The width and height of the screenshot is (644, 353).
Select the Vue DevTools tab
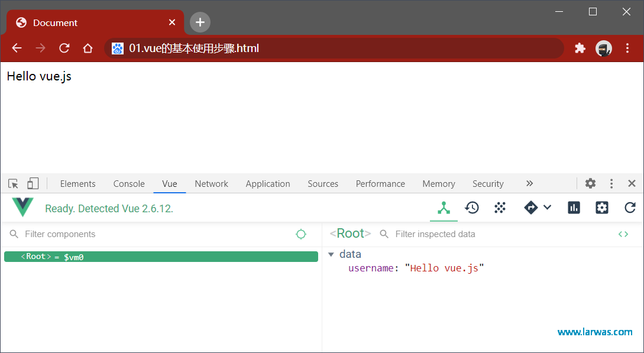point(170,184)
